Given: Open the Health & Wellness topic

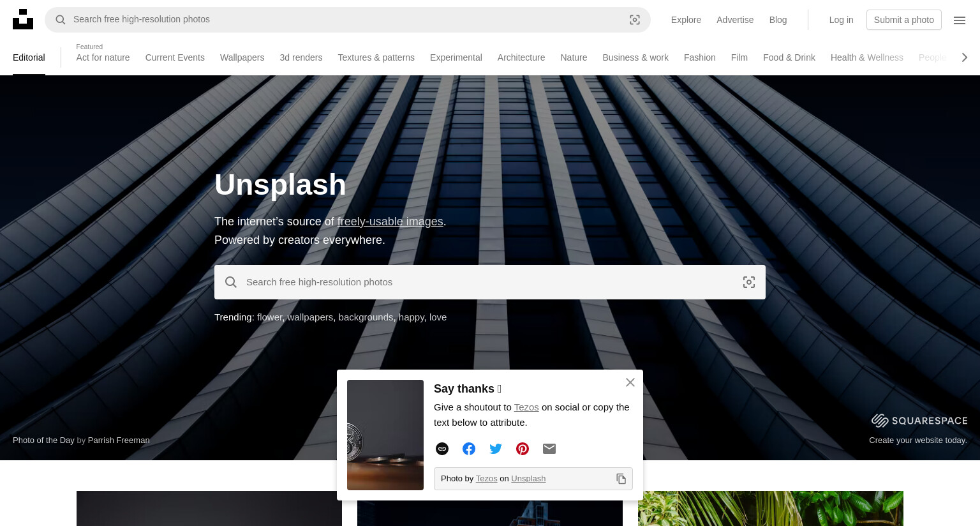Looking at the screenshot, I should 866,57.
